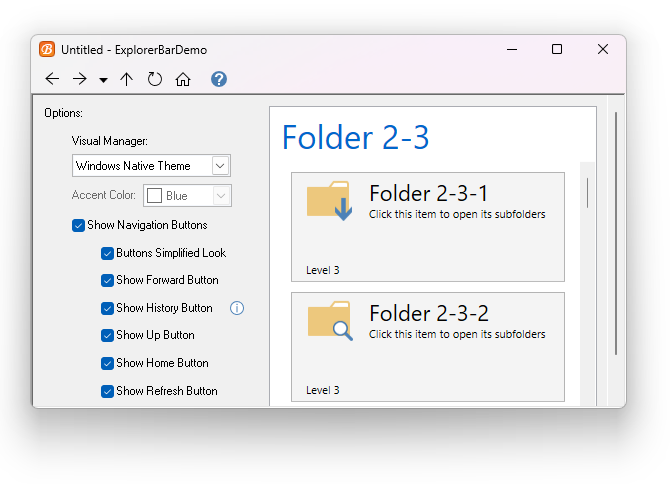Open Help via blue question mark

(x=219, y=79)
